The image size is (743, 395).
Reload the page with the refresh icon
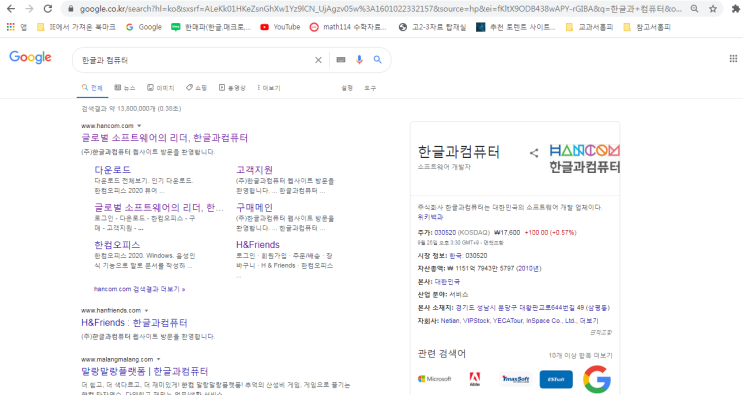[48, 9]
